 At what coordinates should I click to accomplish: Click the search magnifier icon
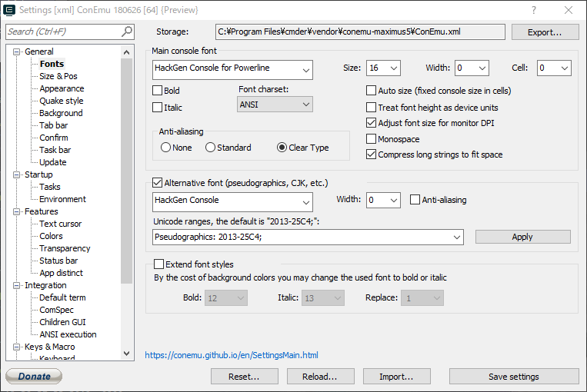(x=127, y=32)
